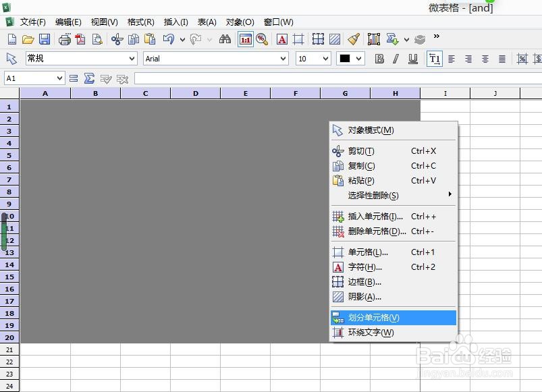Activate the Zoom 1:1 icon
The height and width of the screenshot is (392, 542).
click(x=246, y=39)
